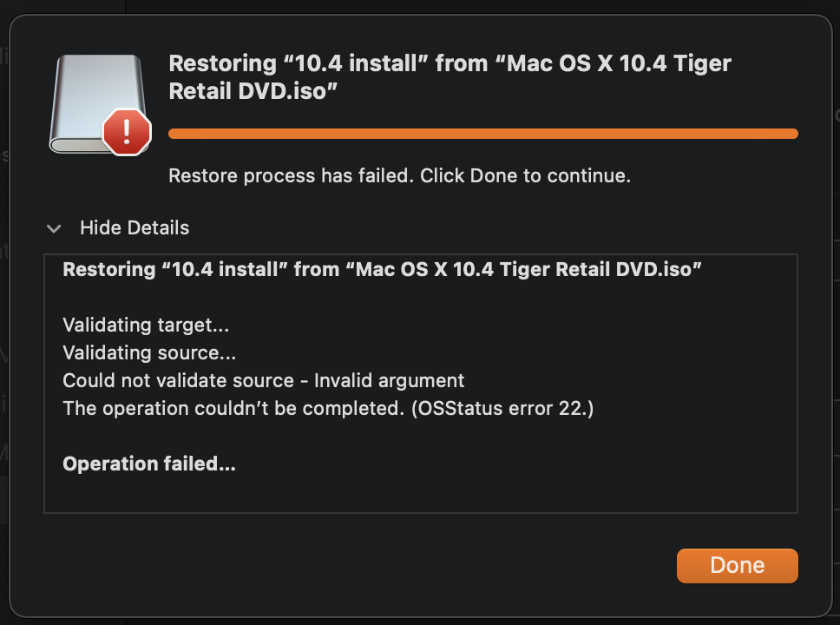The width and height of the screenshot is (840, 625).
Task: Click the bold "Operation failed..." line
Action: pyautogui.click(x=149, y=464)
